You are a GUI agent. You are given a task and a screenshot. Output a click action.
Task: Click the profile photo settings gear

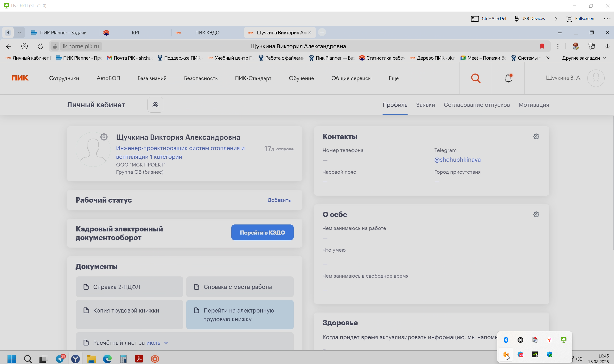[104, 137]
